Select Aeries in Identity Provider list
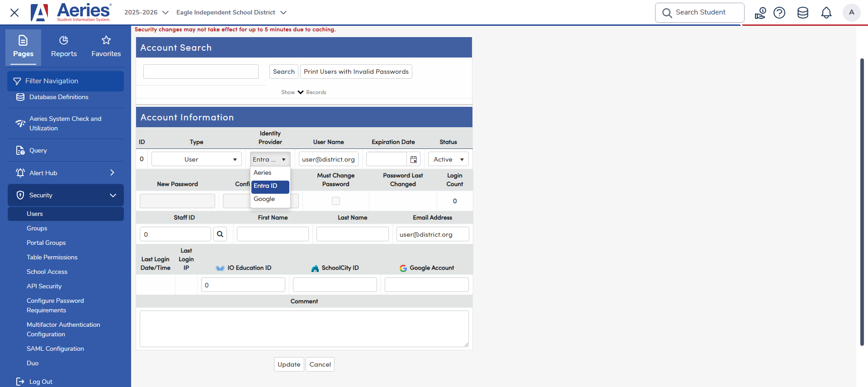Image resolution: width=868 pixels, height=387 pixels. 270,173
